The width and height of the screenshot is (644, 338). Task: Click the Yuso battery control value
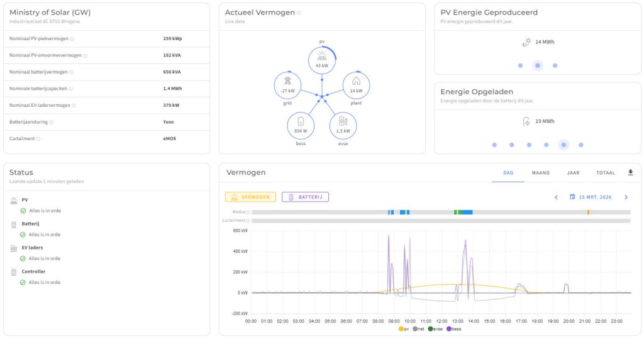(169, 122)
